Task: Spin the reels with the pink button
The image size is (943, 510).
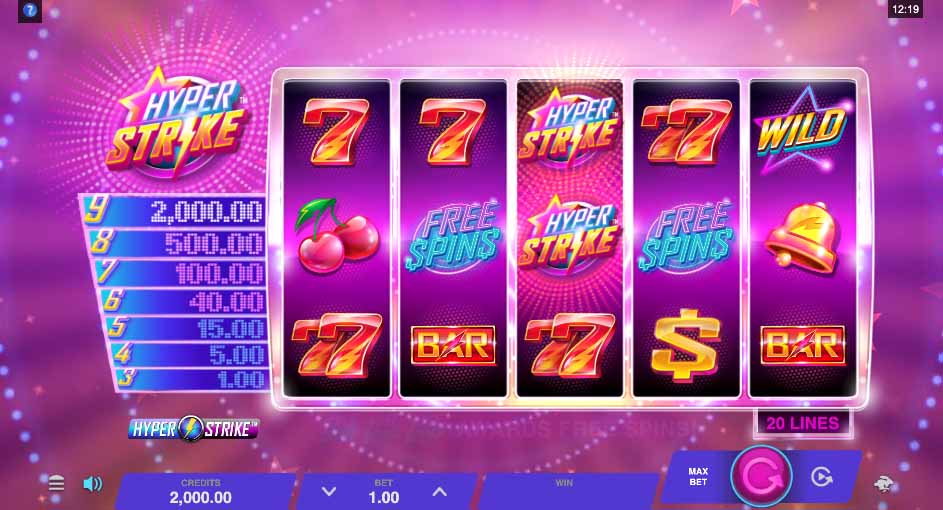Action: pos(761,476)
